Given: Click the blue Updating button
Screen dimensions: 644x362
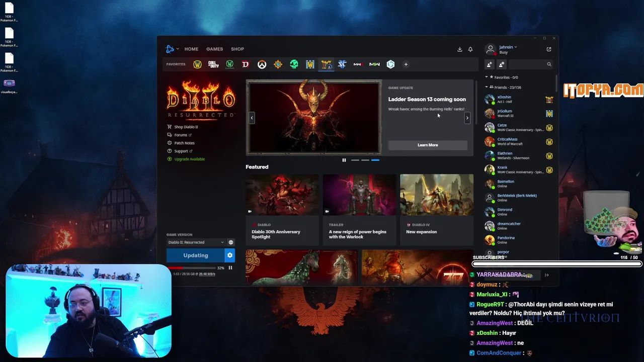Looking at the screenshot, I should tap(196, 255).
